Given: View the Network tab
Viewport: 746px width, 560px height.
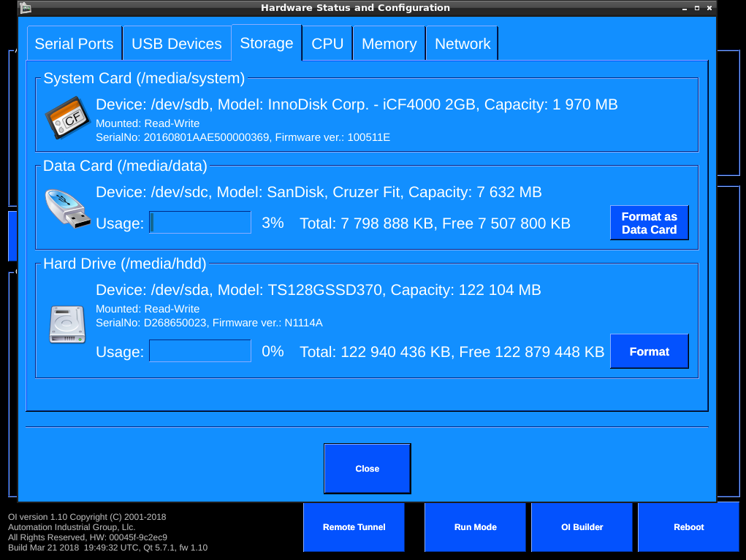Looking at the screenshot, I should (463, 44).
